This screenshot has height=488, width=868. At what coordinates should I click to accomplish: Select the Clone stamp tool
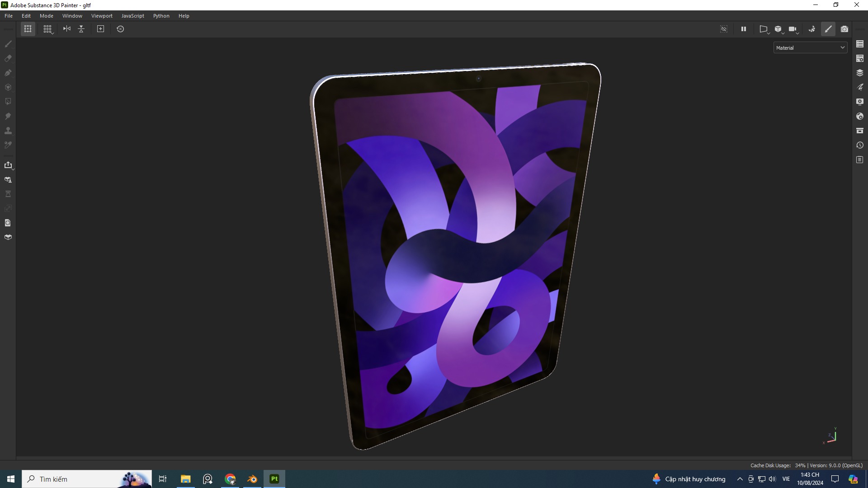point(8,131)
